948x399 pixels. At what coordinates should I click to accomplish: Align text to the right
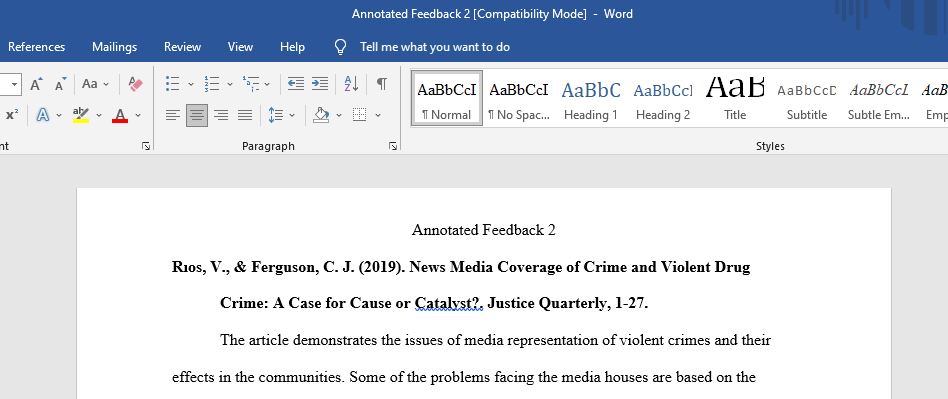[x=221, y=115]
